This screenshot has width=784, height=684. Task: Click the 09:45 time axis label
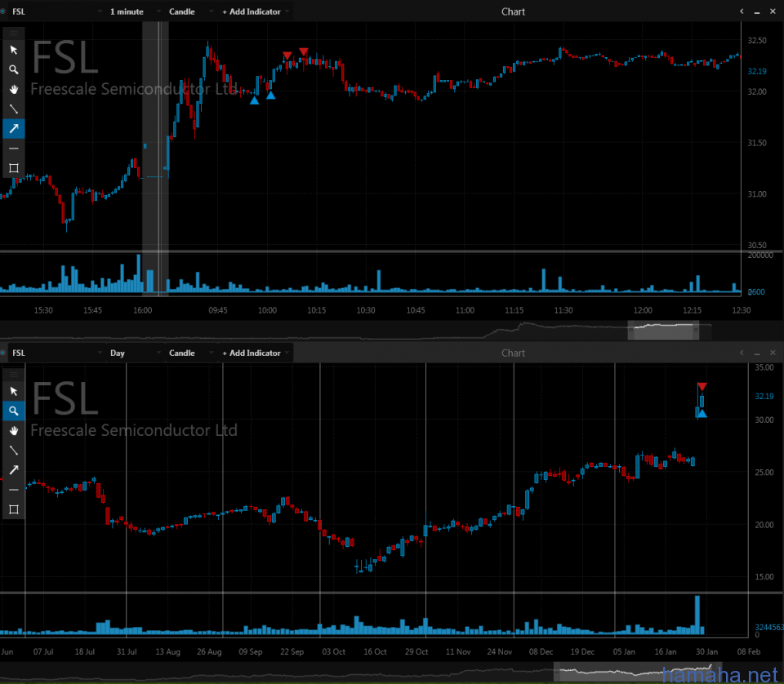218,310
